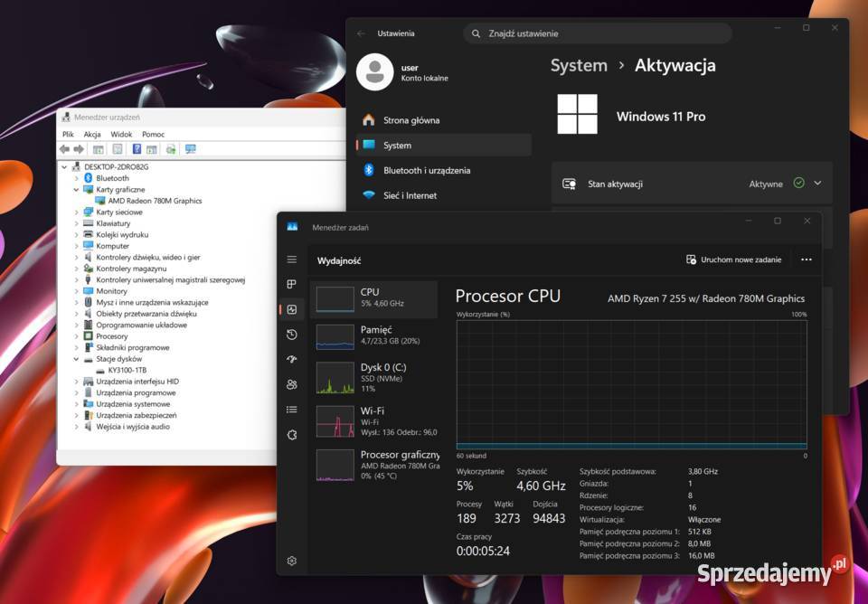
Task: Select Dysk 0 (C:) performance entry
Action: 374,378
